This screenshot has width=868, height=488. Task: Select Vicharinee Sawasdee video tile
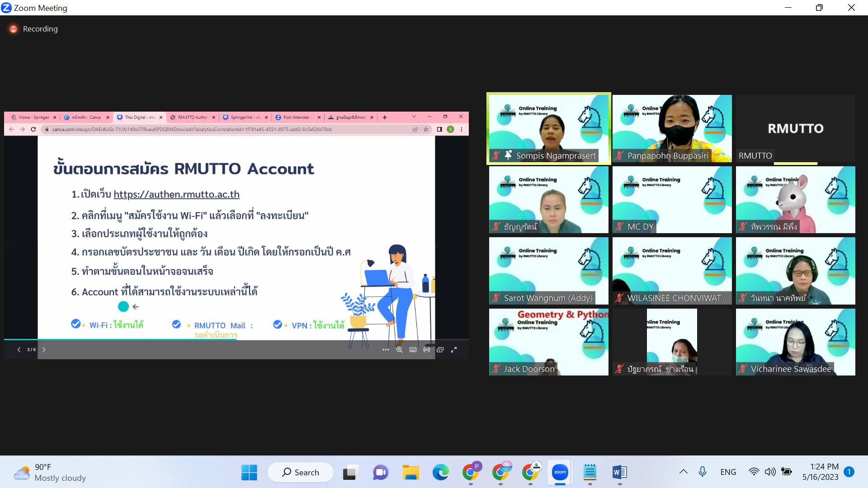point(796,342)
